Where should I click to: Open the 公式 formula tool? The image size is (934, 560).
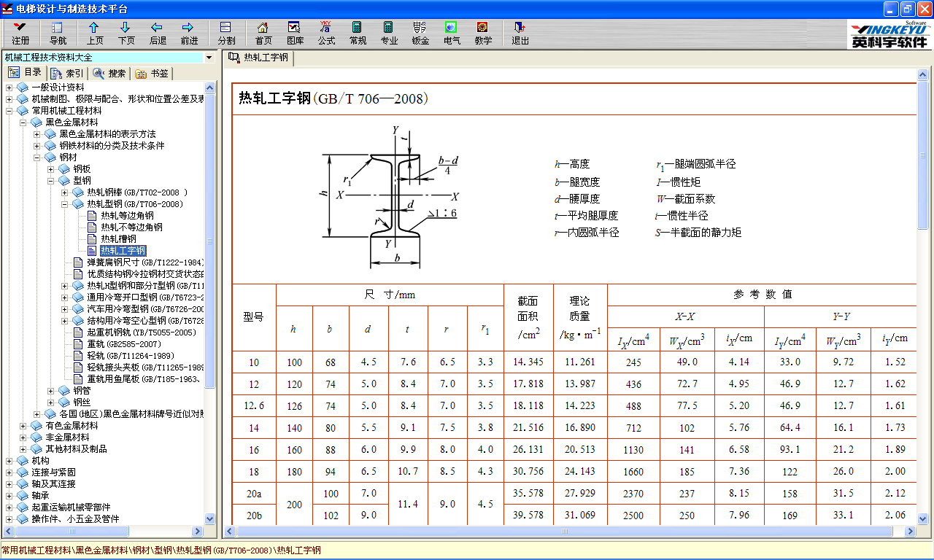tap(326, 33)
